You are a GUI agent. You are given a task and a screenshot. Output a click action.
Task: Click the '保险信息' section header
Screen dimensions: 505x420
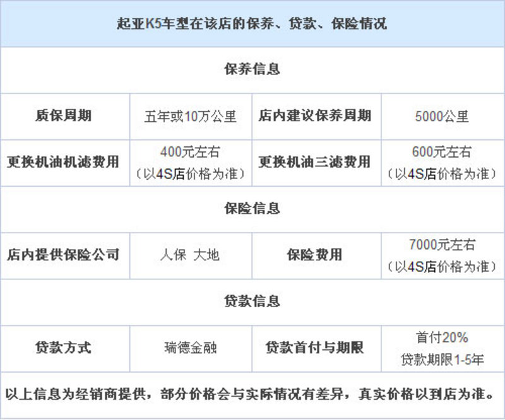(x=252, y=208)
